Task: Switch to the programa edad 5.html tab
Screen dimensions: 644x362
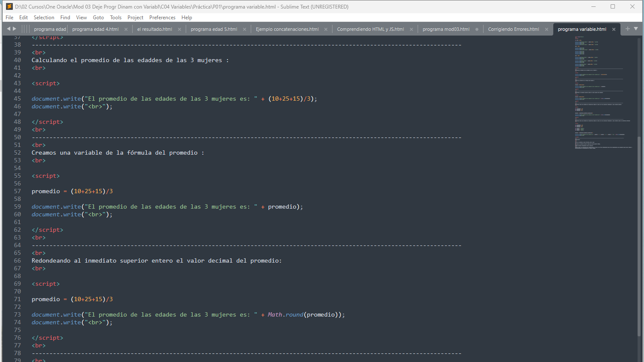Action: click(x=214, y=29)
